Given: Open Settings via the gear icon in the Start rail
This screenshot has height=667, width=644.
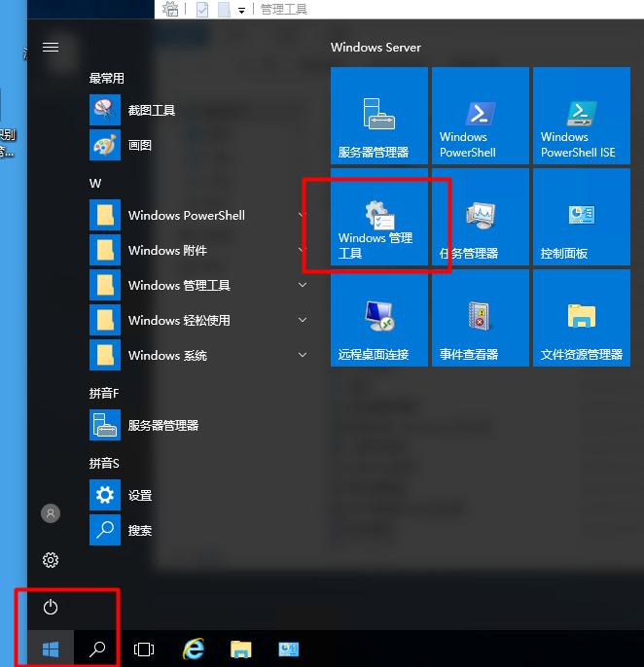Looking at the screenshot, I should (51, 560).
